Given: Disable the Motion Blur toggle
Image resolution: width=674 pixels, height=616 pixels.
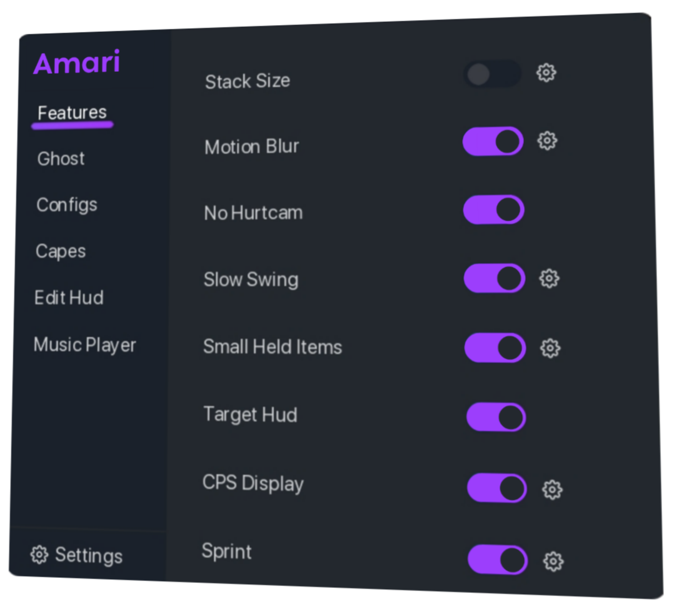Looking at the screenshot, I should coord(493,142).
